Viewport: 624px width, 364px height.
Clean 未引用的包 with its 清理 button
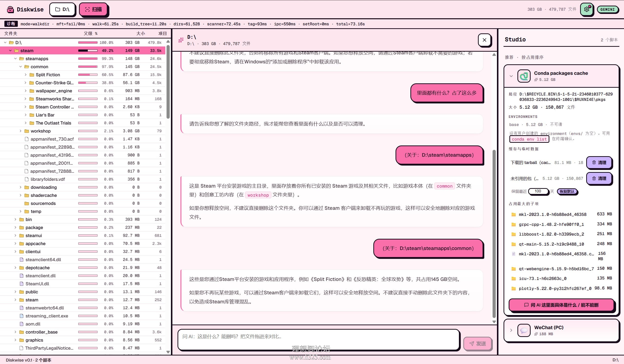coord(599,178)
